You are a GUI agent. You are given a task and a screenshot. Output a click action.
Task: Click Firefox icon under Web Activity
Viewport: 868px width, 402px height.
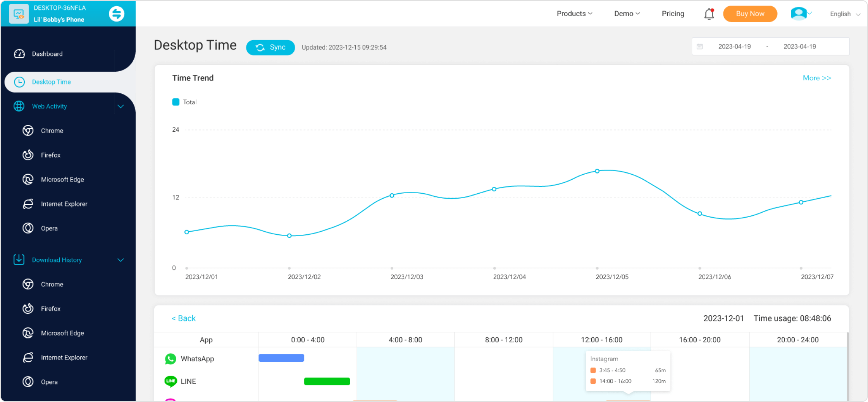[x=28, y=155]
